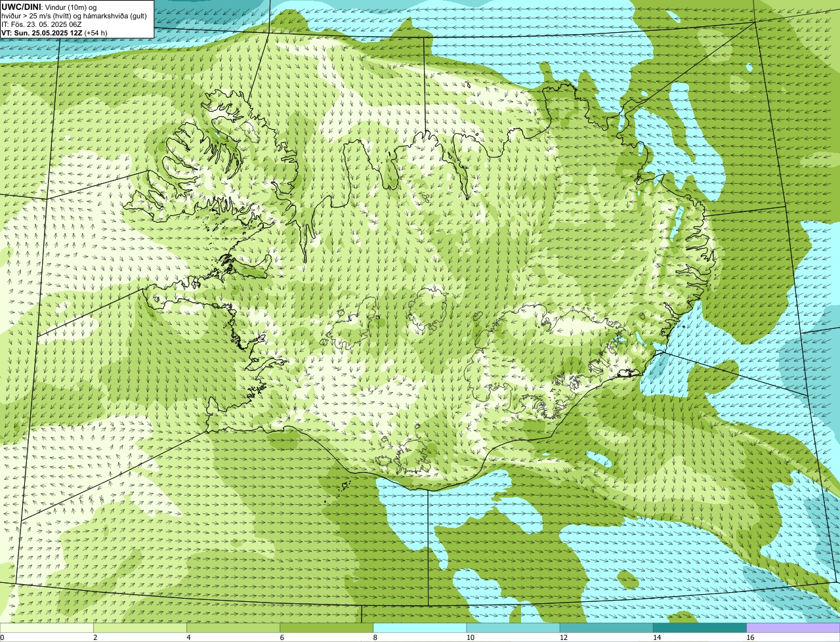
Task: Click the '2' label on the color scale
Action: 95,637
